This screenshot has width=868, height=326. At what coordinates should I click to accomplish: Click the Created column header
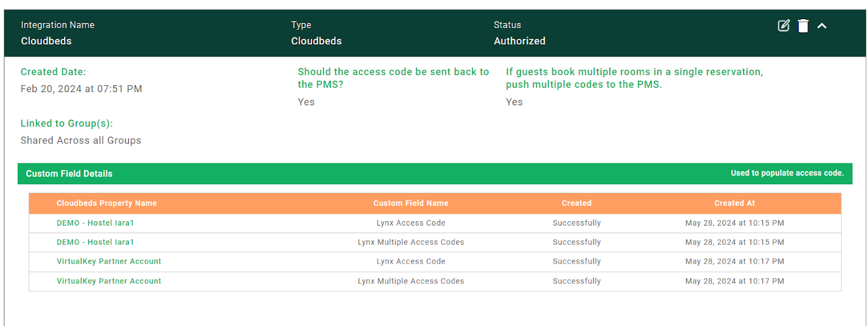click(576, 203)
